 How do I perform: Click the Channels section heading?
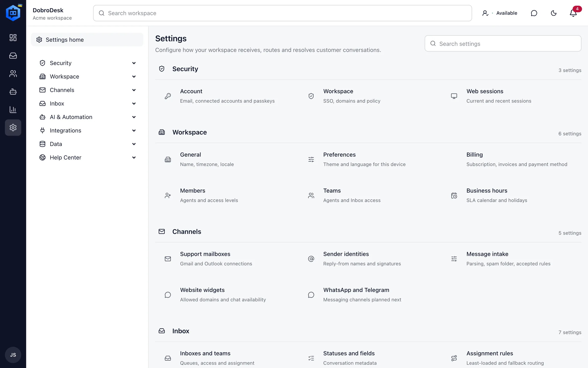(x=187, y=232)
